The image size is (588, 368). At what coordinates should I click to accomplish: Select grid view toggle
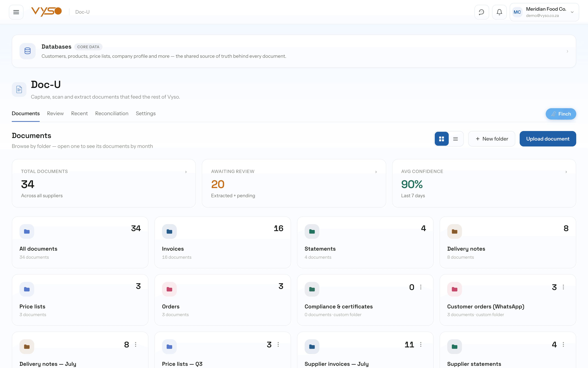(x=442, y=139)
